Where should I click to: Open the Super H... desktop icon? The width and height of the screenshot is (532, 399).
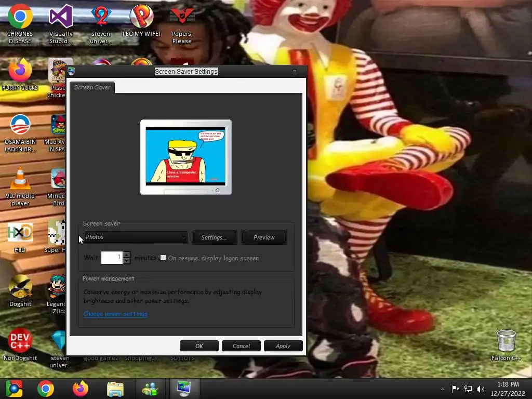[x=55, y=237]
